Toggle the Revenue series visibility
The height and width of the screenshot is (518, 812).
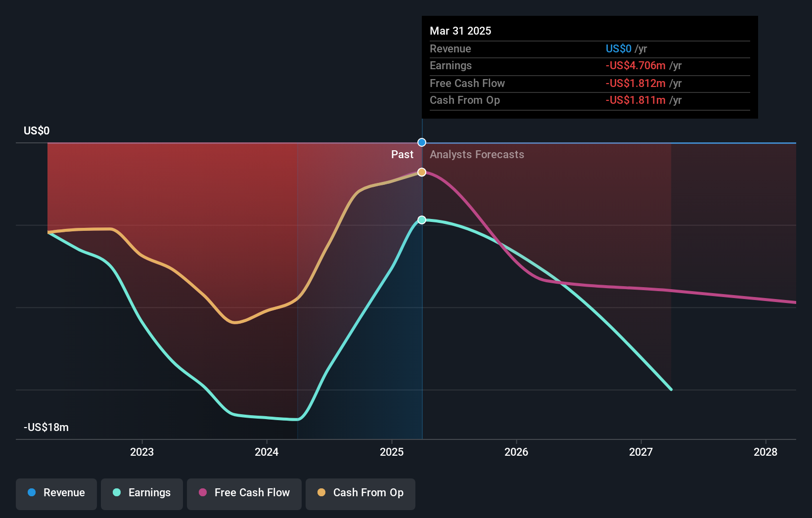56,493
